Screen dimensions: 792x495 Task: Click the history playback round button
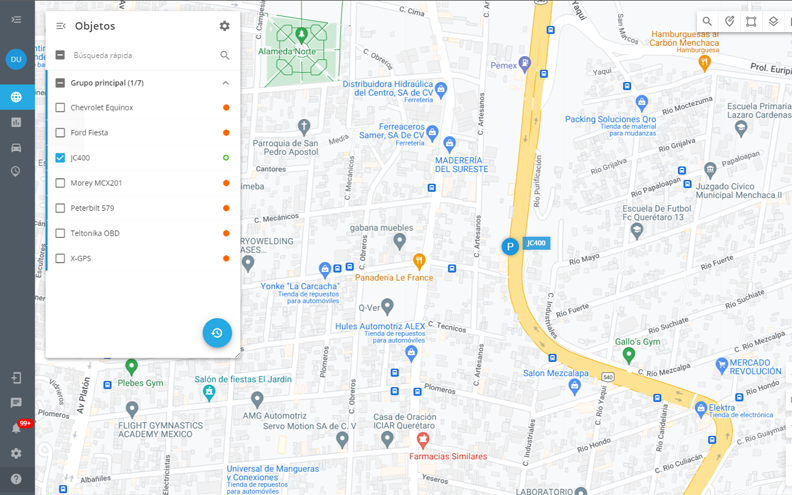click(217, 333)
